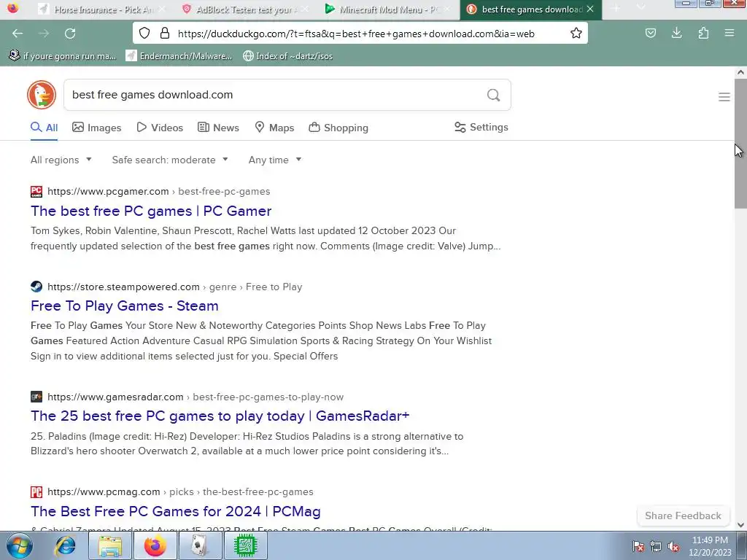Save the page to Pocket using its icon
This screenshot has width=747, height=560.
coord(650,34)
